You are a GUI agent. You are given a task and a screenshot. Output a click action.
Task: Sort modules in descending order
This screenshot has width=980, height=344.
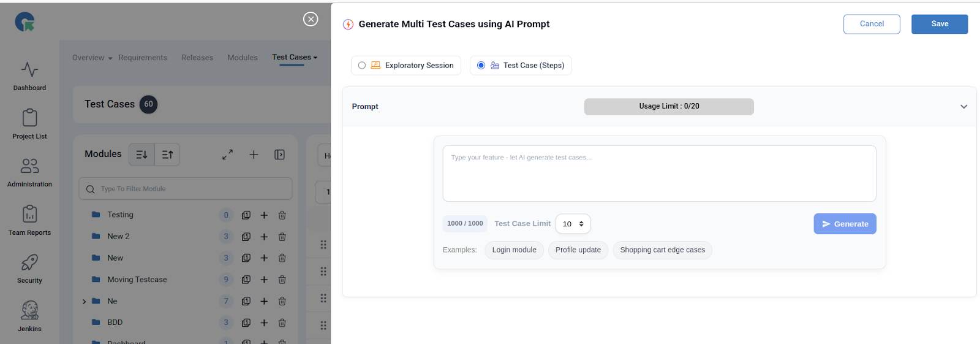click(141, 155)
